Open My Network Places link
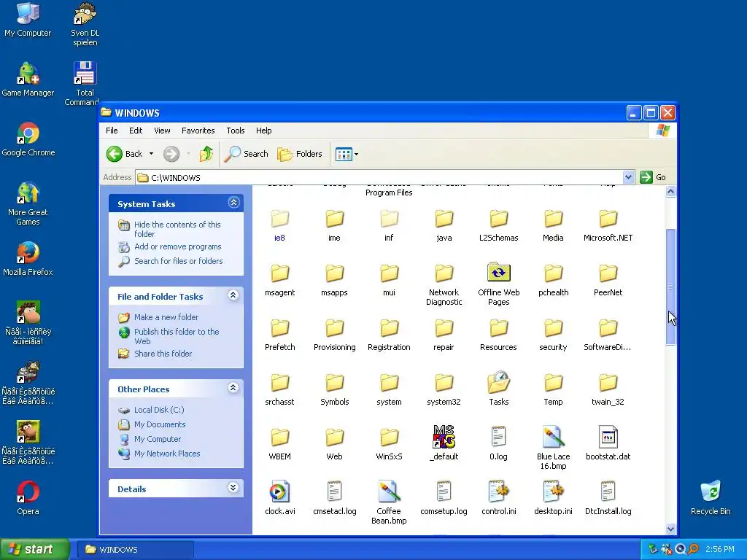The image size is (747, 560). (x=167, y=454)
